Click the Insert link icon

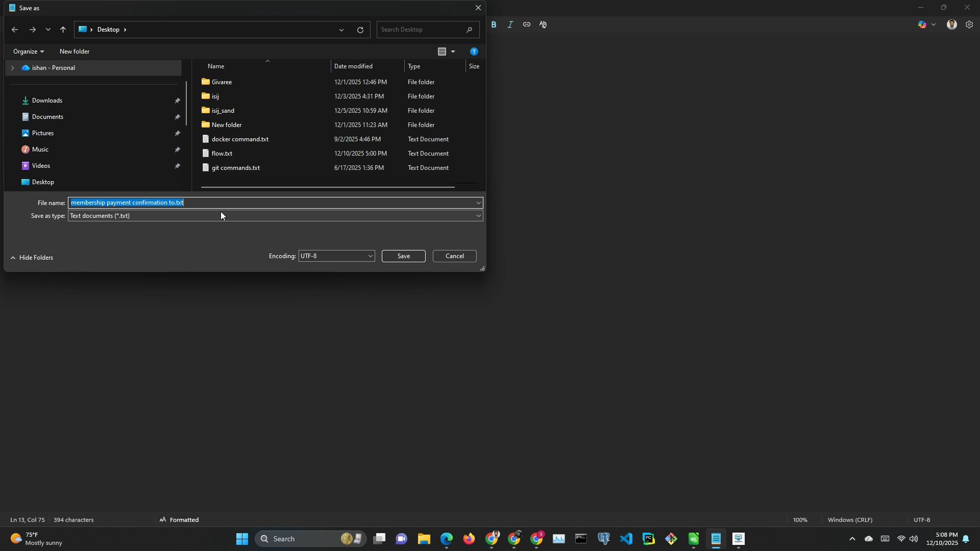526,24
